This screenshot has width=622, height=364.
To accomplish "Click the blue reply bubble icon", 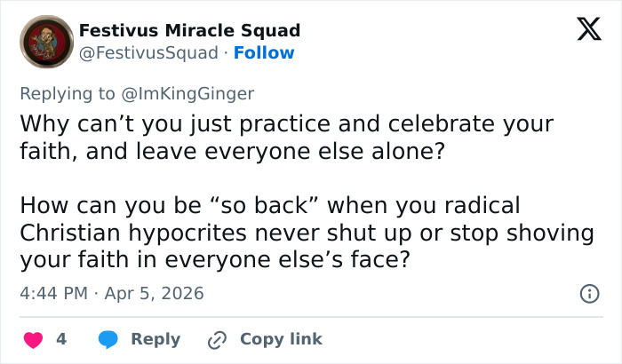I will pyautogui.click(x=108, y=339).
